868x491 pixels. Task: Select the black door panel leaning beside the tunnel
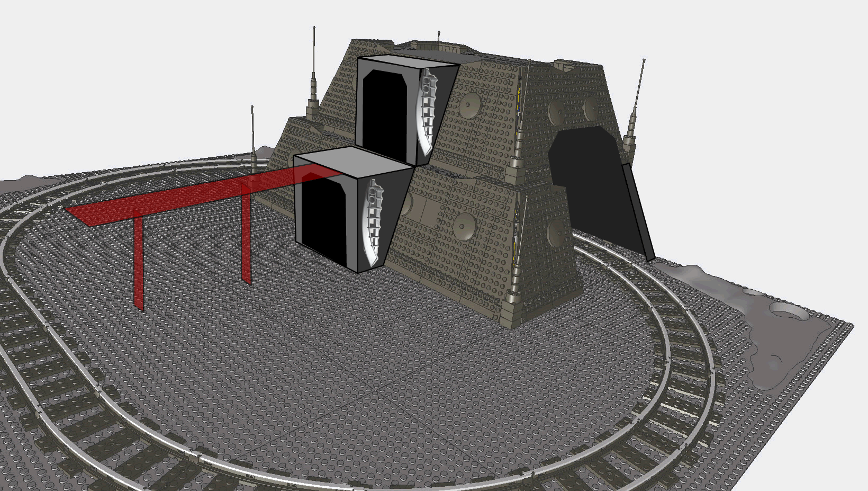click(x=638, y=212)
